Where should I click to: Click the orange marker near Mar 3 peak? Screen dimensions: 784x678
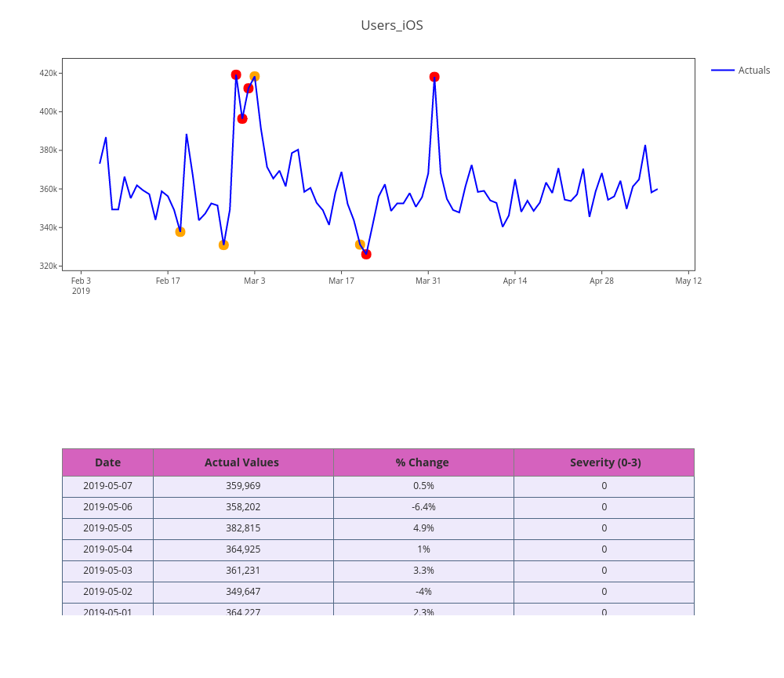pos(255,77)
